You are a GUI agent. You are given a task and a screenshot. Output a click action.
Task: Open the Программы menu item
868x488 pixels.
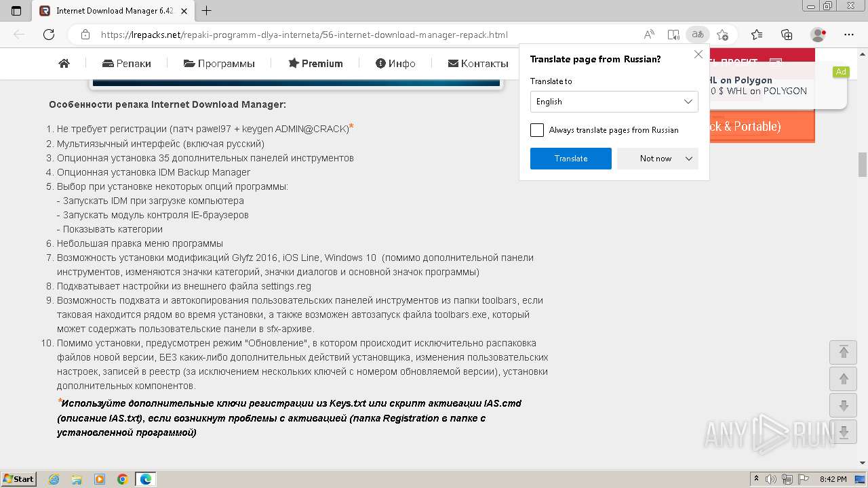tap(219, 64)
